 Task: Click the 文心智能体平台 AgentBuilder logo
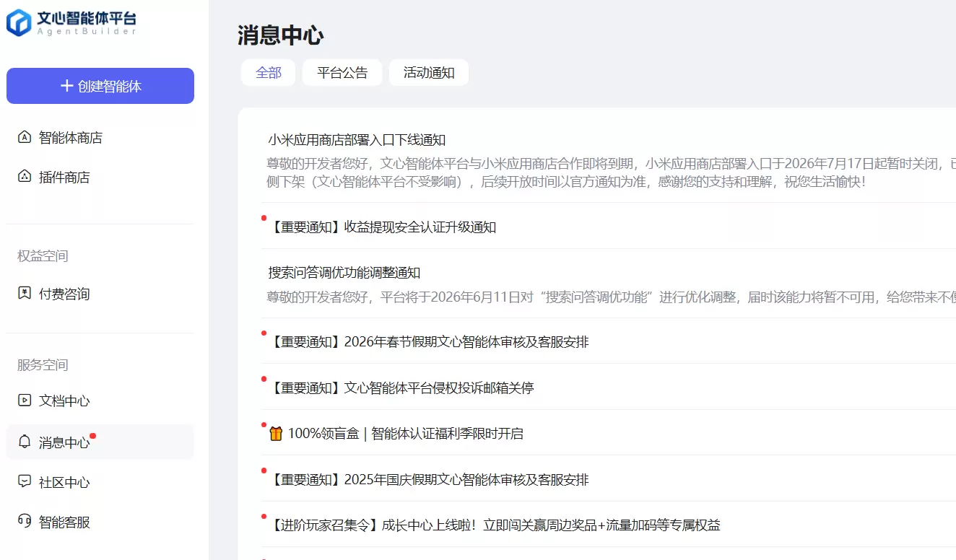(x=71, y=22)
